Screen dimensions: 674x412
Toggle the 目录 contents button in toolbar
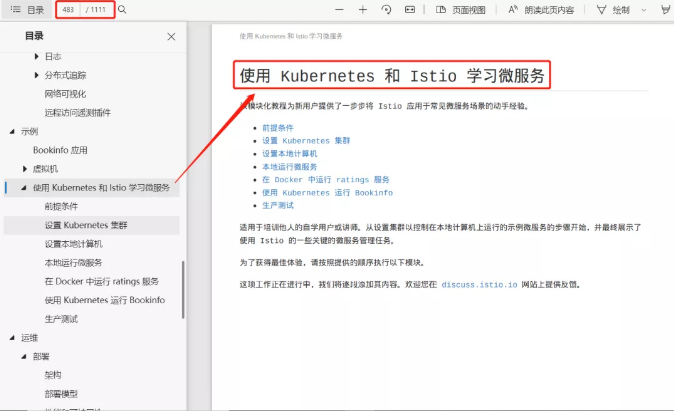[27, 9]
